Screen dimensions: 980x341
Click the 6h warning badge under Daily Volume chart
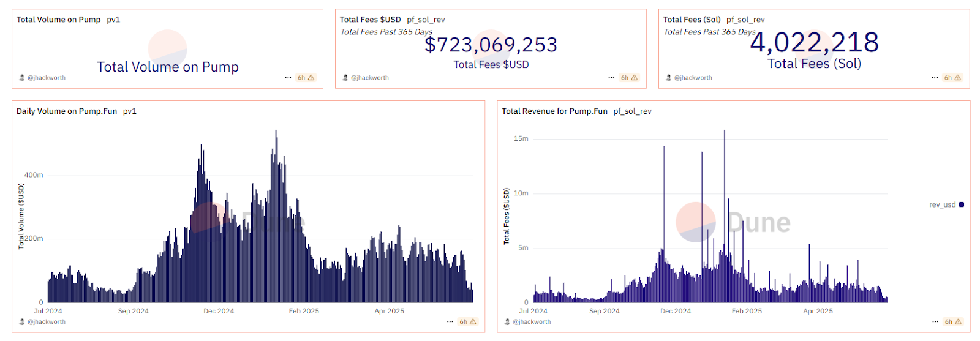coord(468,322)
